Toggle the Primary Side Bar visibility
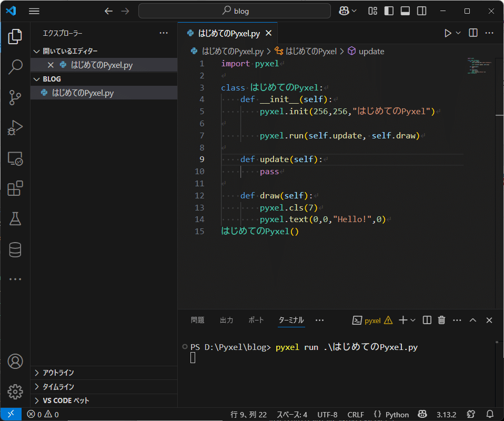The height and width of the screenshot is (421, 504). (389, 11)
